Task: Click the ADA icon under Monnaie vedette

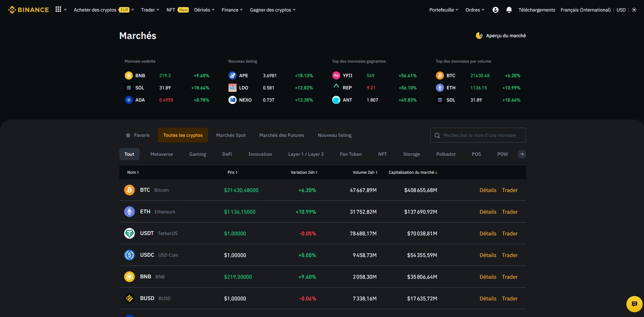Action: tap(129, 100)
